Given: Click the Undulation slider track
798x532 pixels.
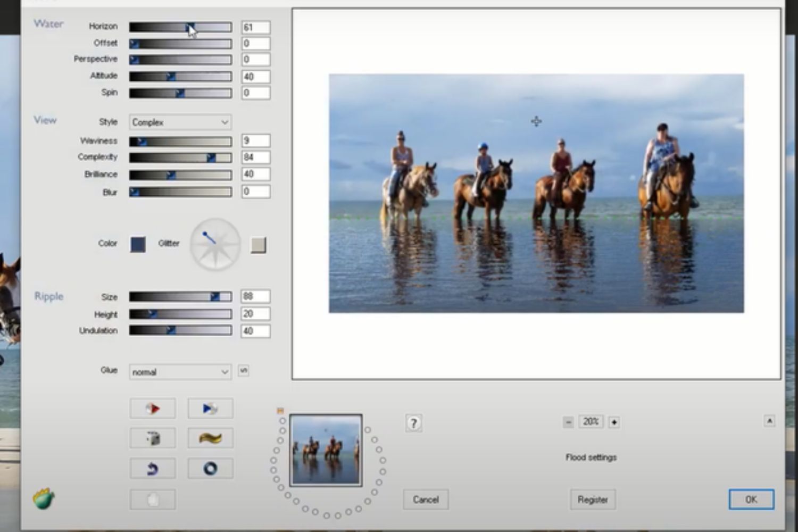Looking at the screenshot, I should (x=180, y=330).
